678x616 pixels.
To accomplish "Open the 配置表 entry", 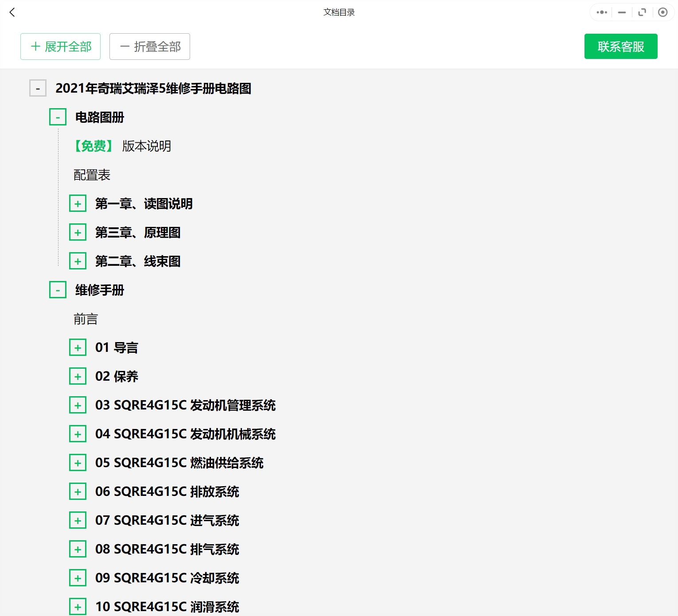I will [x=92, y=175].
